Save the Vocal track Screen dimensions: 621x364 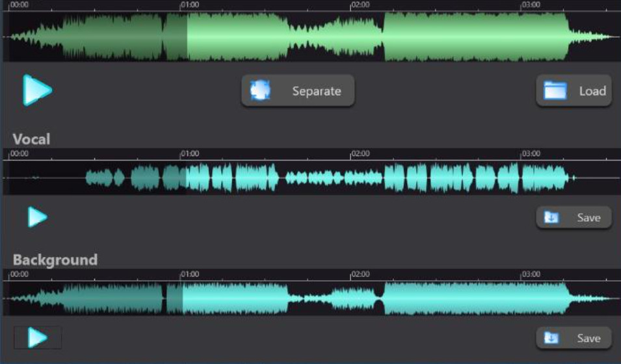point(574,218)
